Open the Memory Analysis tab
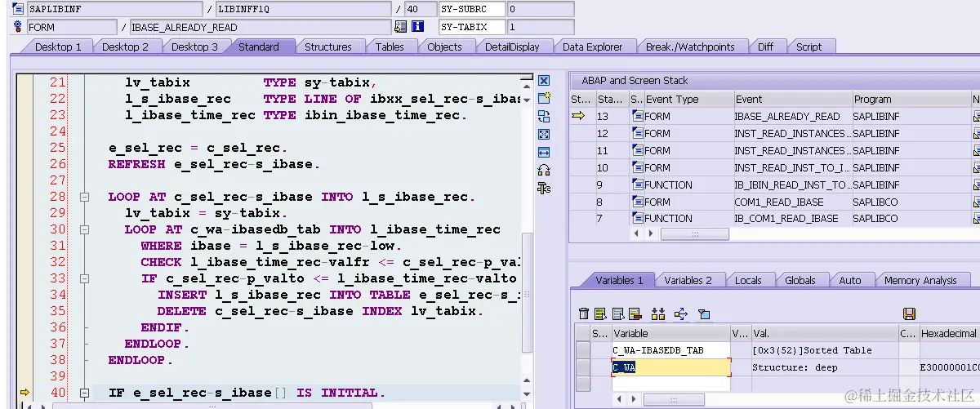Image resolution: width=980 pixels, height=409 pixels. click(920, 280)
